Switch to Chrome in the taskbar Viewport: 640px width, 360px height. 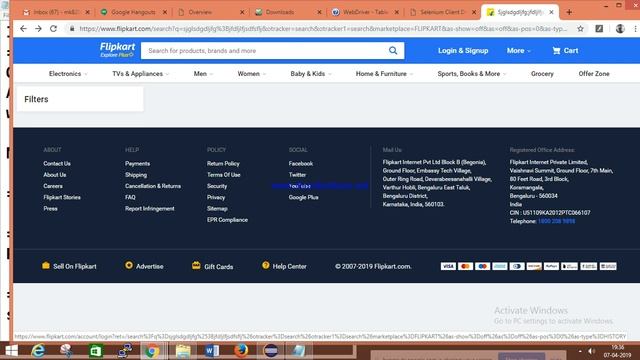[152, 351]
